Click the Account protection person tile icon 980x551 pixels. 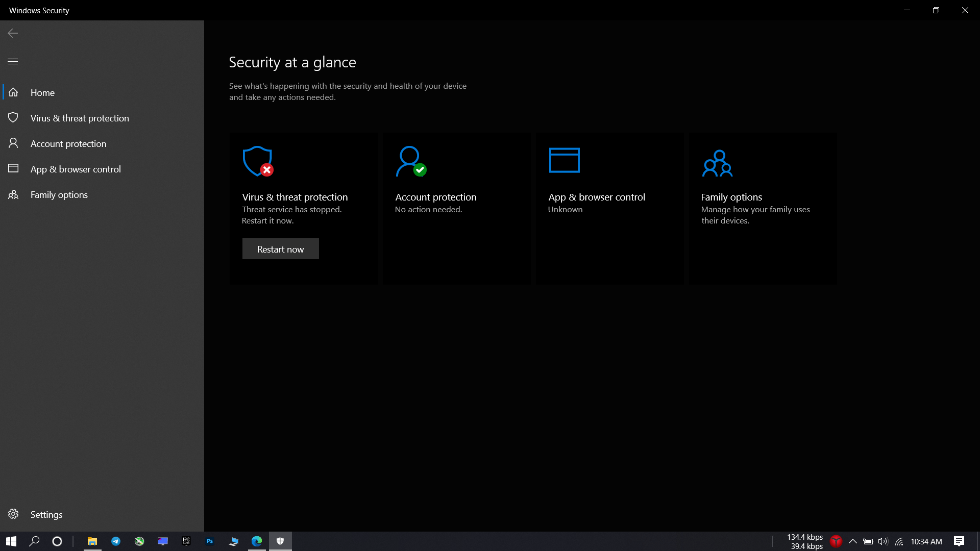[410, 161]
